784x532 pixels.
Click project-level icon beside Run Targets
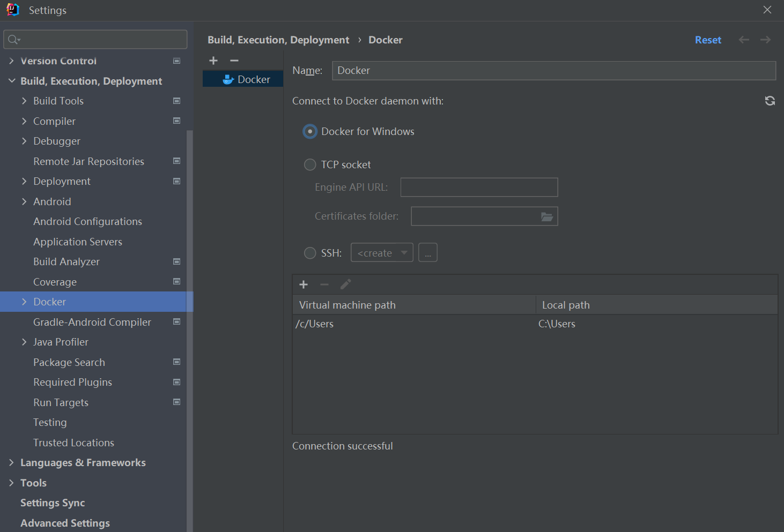[x=176, y=402]
